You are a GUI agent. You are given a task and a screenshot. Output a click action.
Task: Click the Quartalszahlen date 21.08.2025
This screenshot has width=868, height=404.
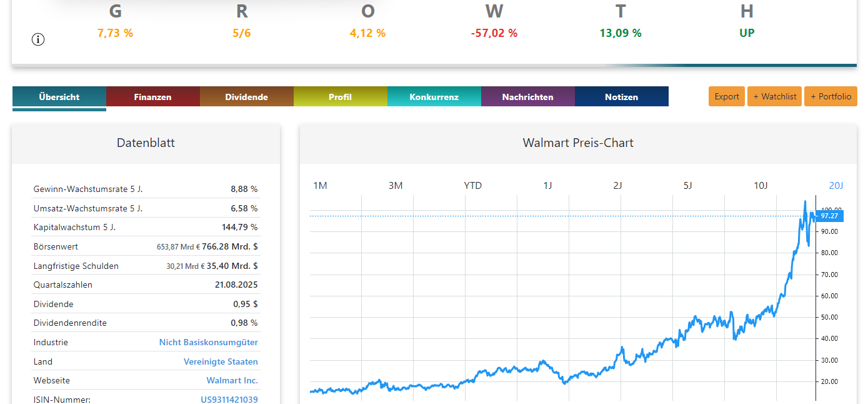236,285
